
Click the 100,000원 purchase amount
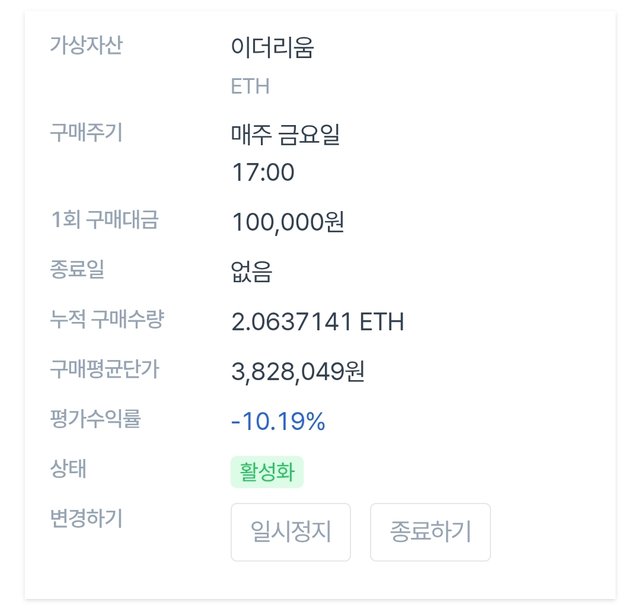click(x=288, y=222)
